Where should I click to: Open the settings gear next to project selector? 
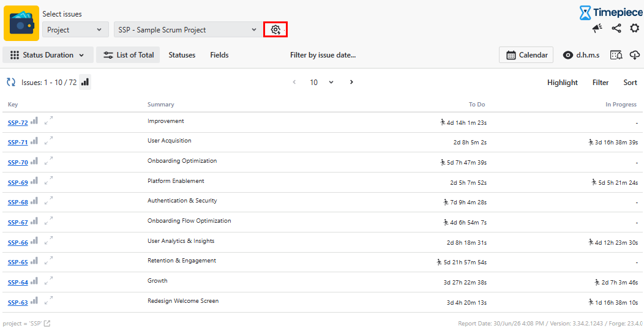pyautogui.click(x=275, y=29)
